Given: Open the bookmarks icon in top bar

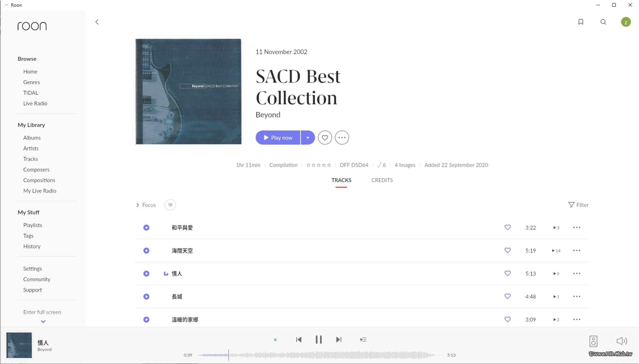Looking at the screenshot, I should (580, 22).
